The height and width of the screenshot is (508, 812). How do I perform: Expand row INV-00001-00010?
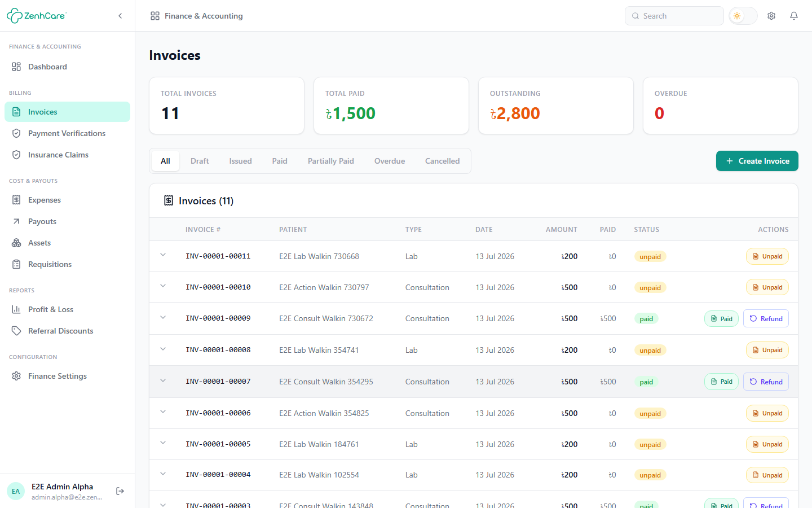click(163, 286)
